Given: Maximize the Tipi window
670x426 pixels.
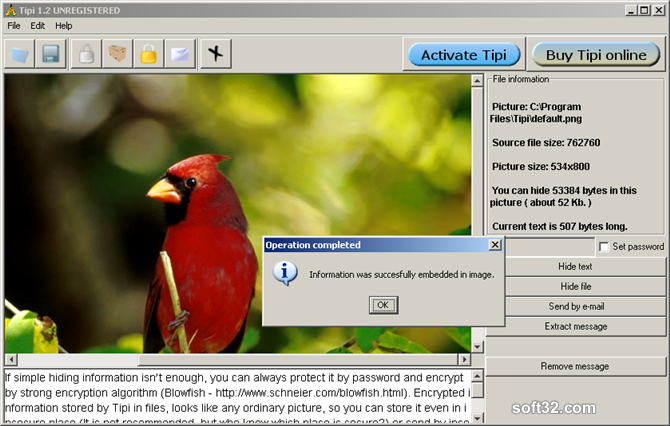Looking at the screenshot, I should point(644,10).
